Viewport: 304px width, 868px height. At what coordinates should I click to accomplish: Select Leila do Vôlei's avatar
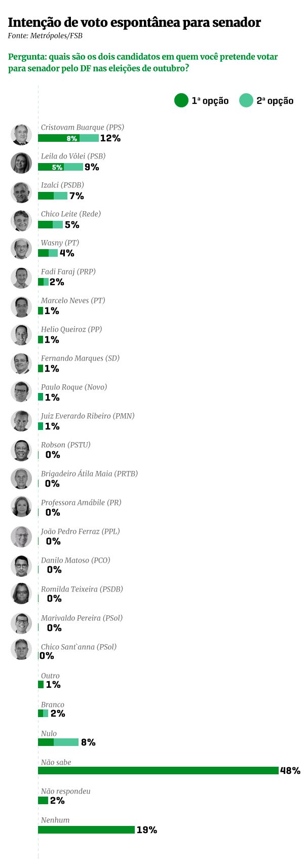pyautogui.click(x=21, y=163)
